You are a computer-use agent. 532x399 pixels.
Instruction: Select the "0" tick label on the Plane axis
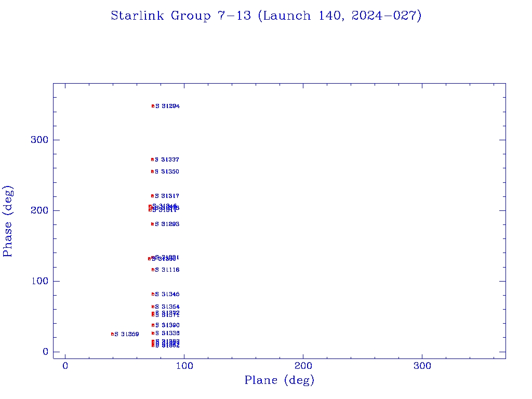coord(65,366)
